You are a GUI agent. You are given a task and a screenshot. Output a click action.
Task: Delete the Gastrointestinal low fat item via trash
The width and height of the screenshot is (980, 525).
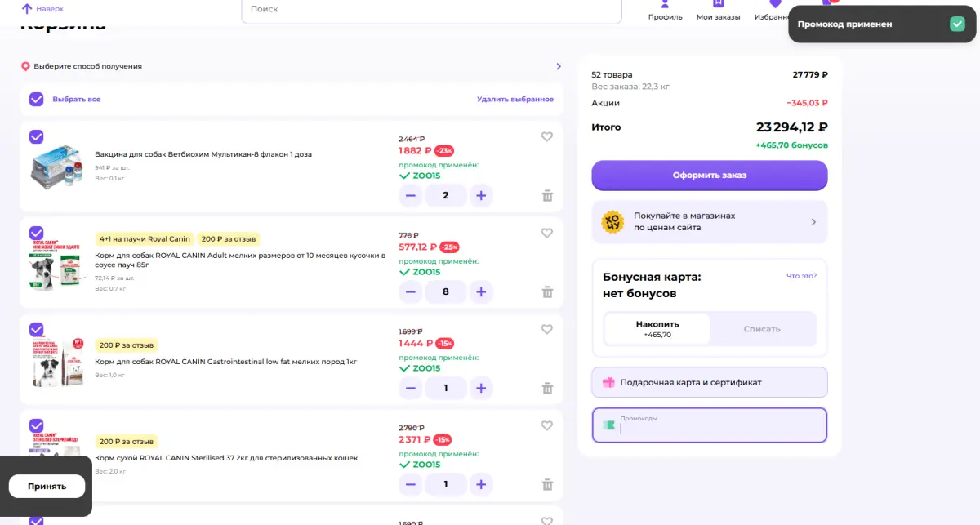547,388
